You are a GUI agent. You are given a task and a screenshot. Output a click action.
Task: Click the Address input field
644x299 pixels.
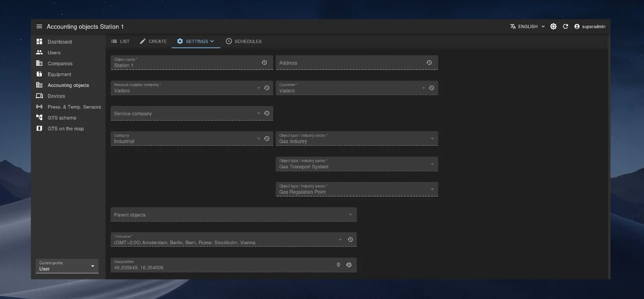(350, 63)
